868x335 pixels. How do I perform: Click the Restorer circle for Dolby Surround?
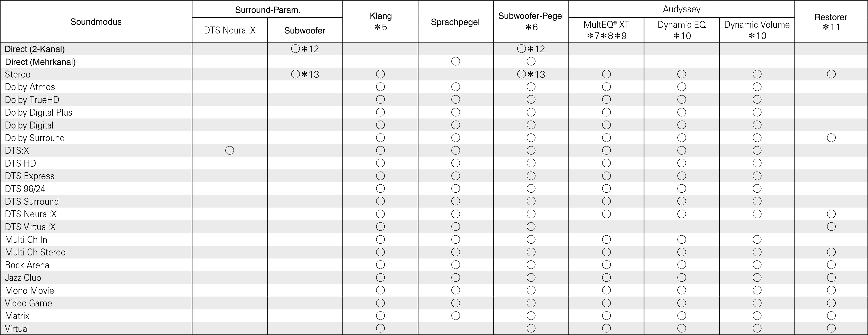click(x=831, y=138)
